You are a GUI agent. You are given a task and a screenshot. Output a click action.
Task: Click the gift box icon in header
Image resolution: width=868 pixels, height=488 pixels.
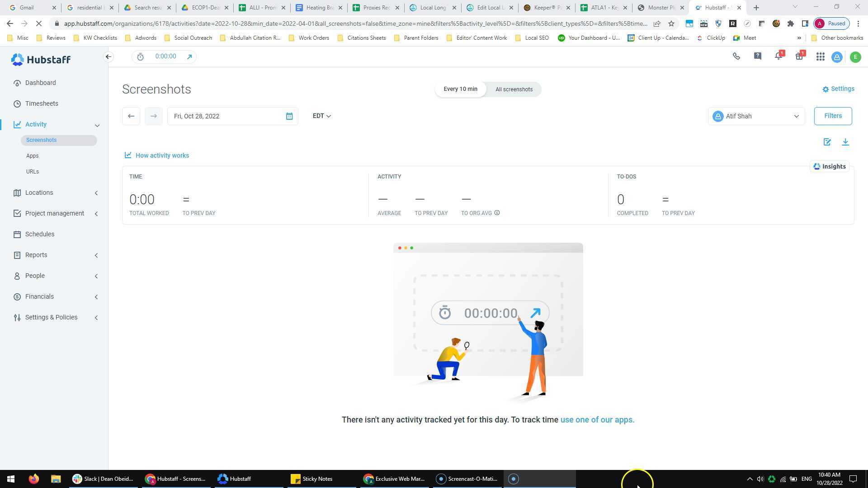coord(799,56)
